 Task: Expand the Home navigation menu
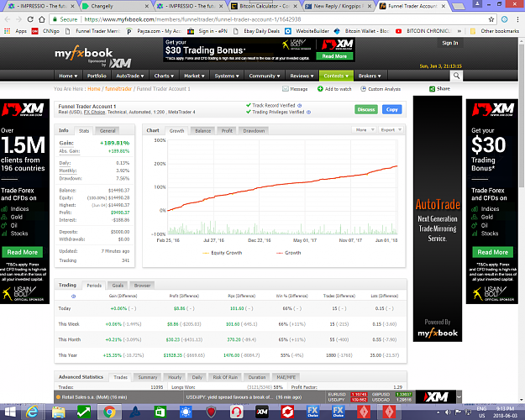click(68, 76)
